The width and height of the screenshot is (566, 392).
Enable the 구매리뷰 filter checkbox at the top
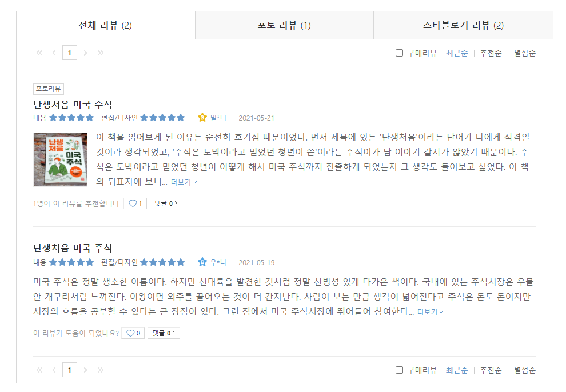tap(398, 52)
